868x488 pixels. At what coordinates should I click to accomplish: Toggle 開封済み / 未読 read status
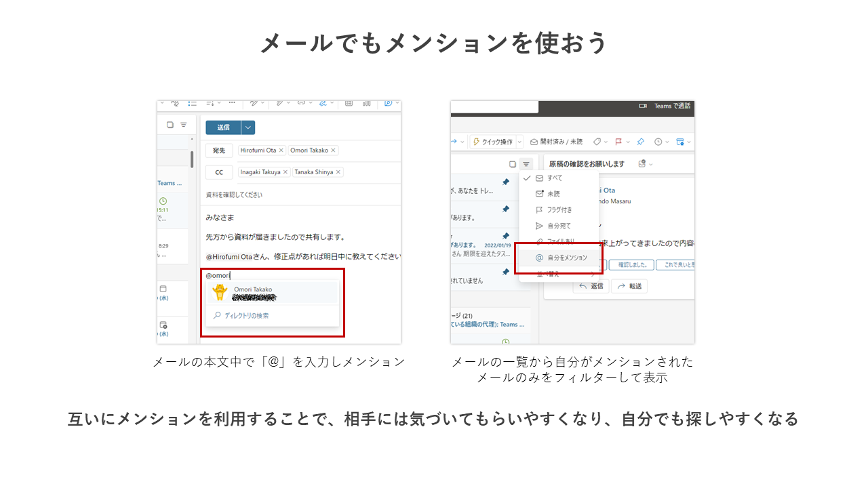(x=556, y=142)
